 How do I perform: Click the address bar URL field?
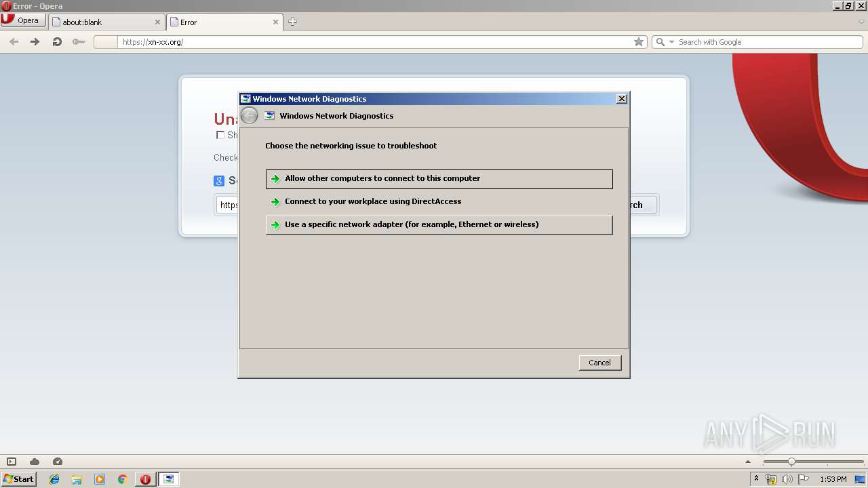[x=376, y=42]
